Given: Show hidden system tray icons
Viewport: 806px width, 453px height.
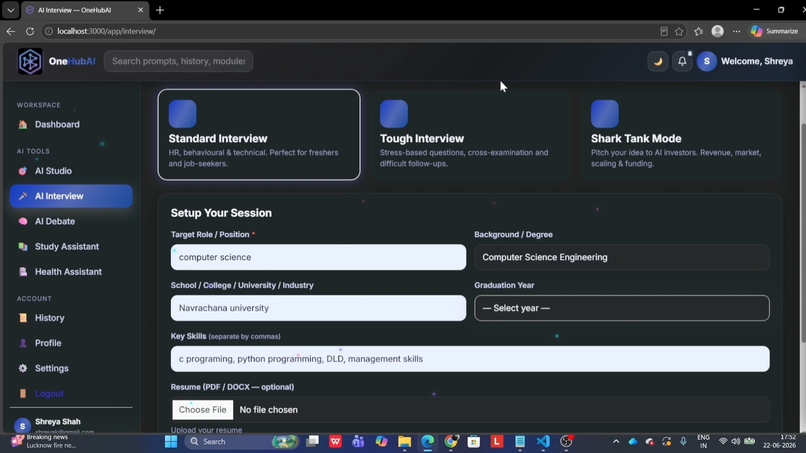Looking at the screenshot, I should [616, 442].
